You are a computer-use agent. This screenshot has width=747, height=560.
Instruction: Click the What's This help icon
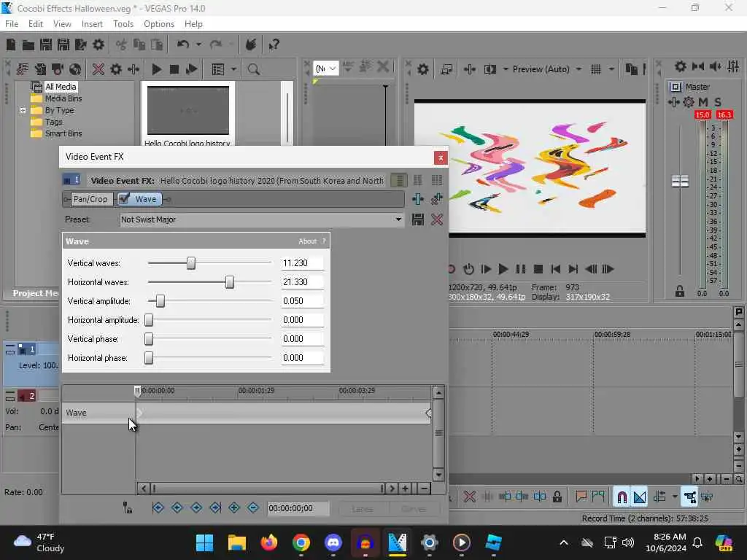(x=274, y=44)
